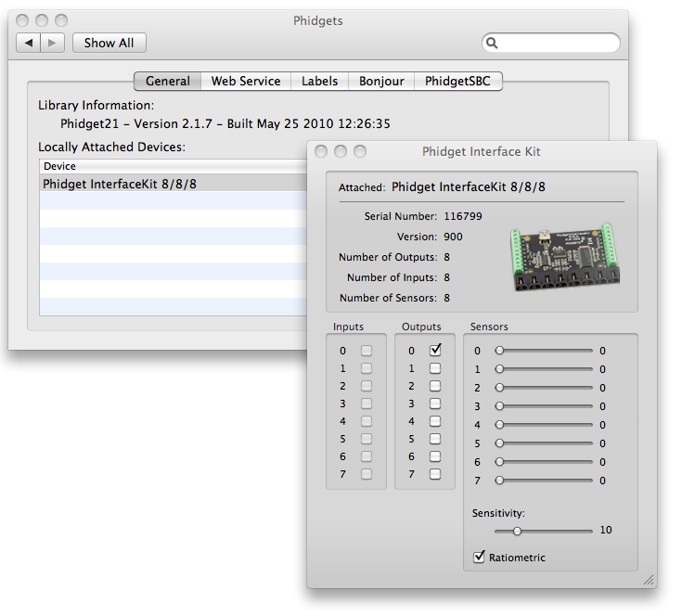The height and width of the screenshot is (616, 682).
Task: Click the forward arrow in Phidgets window
Action: (x=52, y=43)
